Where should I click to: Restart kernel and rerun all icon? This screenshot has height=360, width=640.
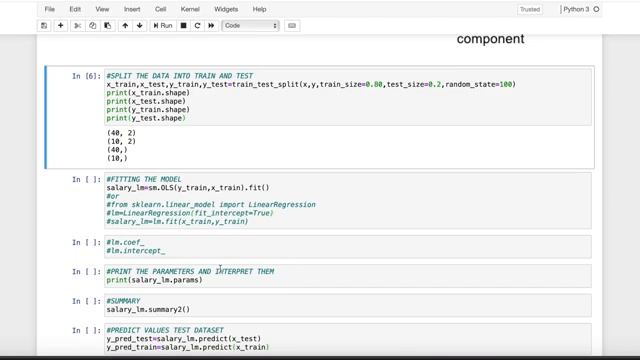point(211,26)
